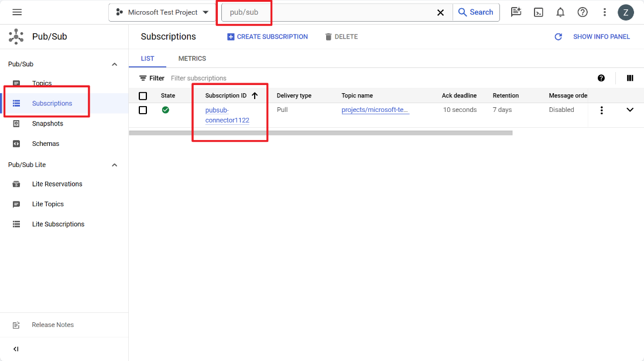Viewport: 644px width, 361px height.
Task: Expand the subscription row details chevron
Action: click(x=630, y=110)
